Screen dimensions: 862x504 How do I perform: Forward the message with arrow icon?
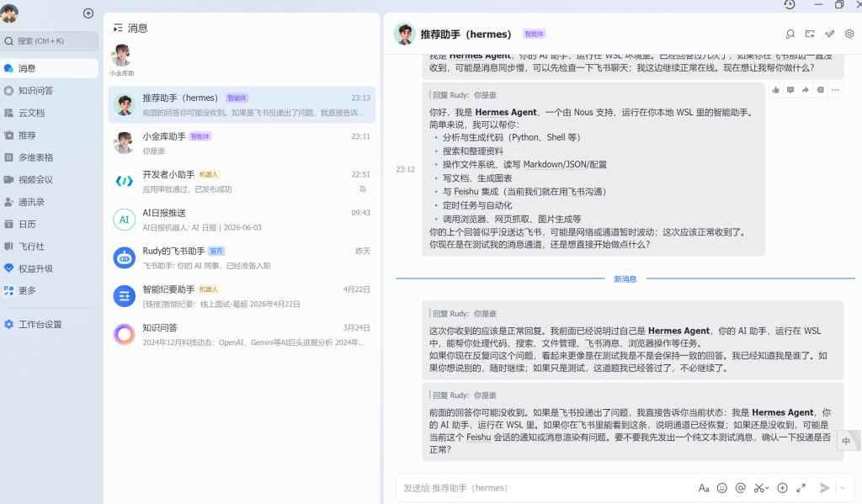806,90
